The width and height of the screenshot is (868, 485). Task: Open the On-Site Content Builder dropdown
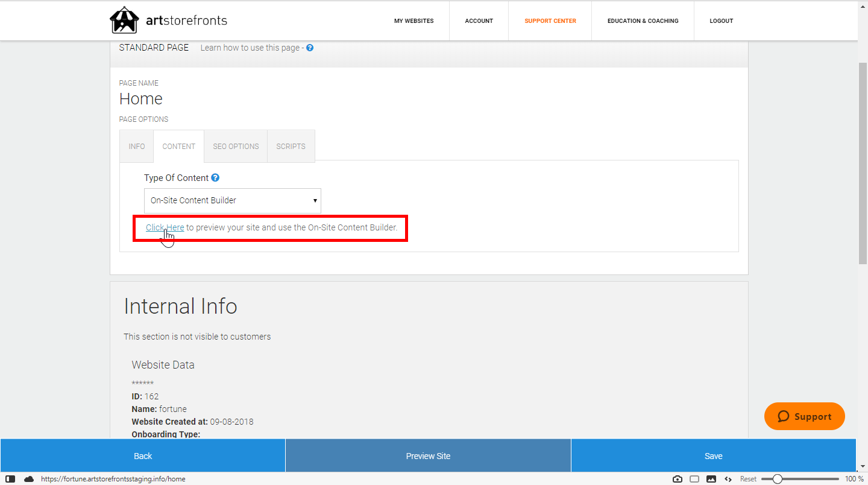click(232, 200)
